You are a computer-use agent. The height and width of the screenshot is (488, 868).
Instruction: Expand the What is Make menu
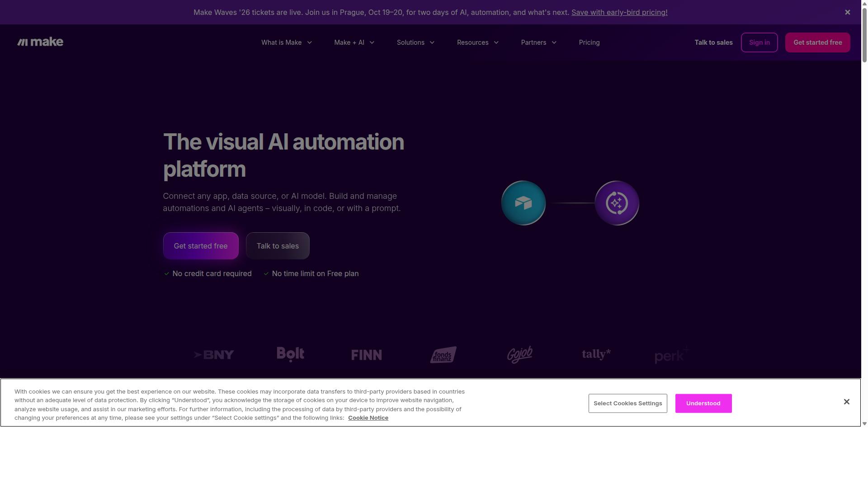click(287, 42)
